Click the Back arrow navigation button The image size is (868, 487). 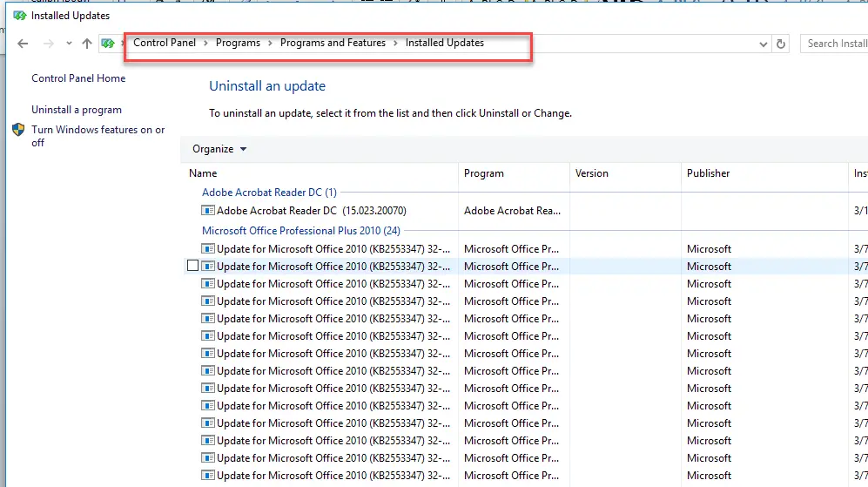[x=23, y=44]
